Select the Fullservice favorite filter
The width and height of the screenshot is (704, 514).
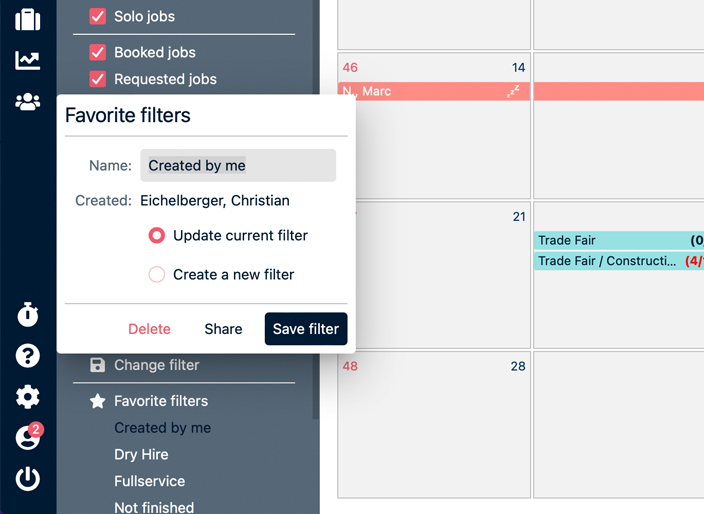pyautogui.click(x=149, y=481)
